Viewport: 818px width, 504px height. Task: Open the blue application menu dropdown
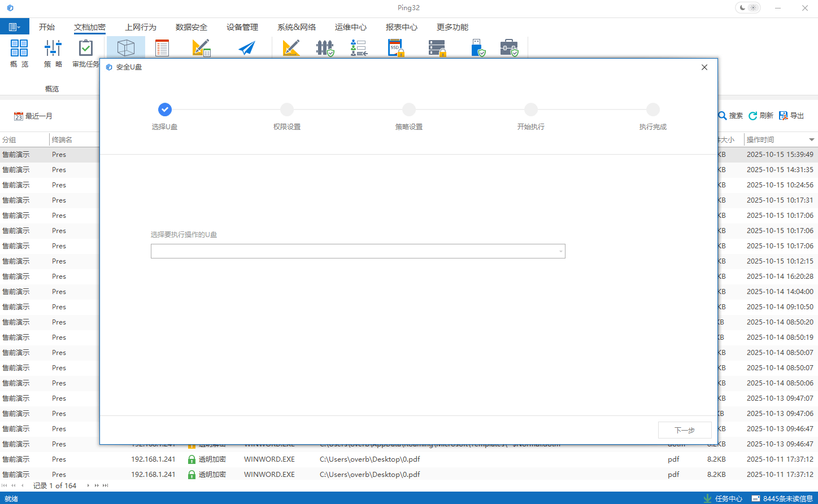[x=15, y=27]
